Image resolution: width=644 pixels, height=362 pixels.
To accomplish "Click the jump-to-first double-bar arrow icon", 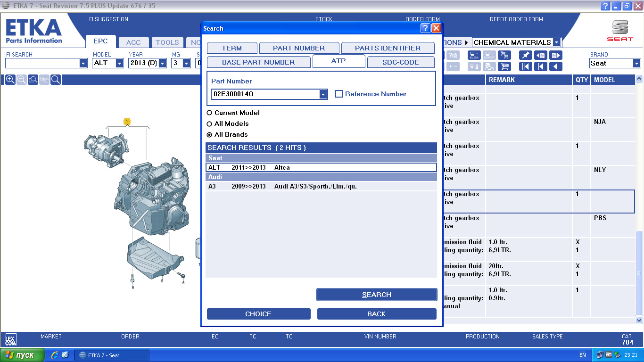I will [526, 66].
